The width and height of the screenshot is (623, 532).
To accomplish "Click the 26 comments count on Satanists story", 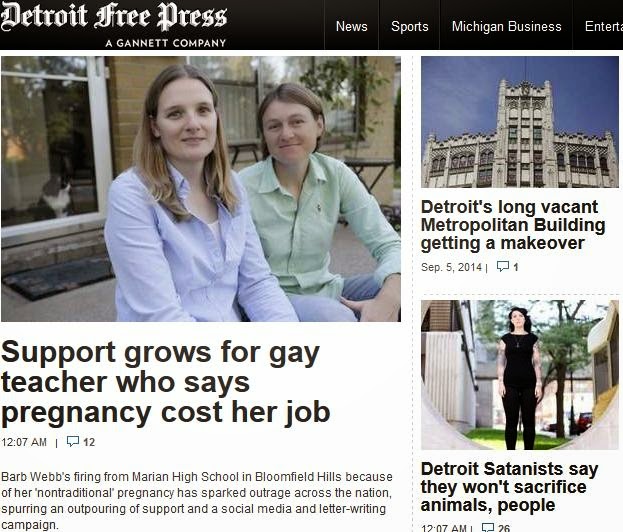I will tap(504, 528).
